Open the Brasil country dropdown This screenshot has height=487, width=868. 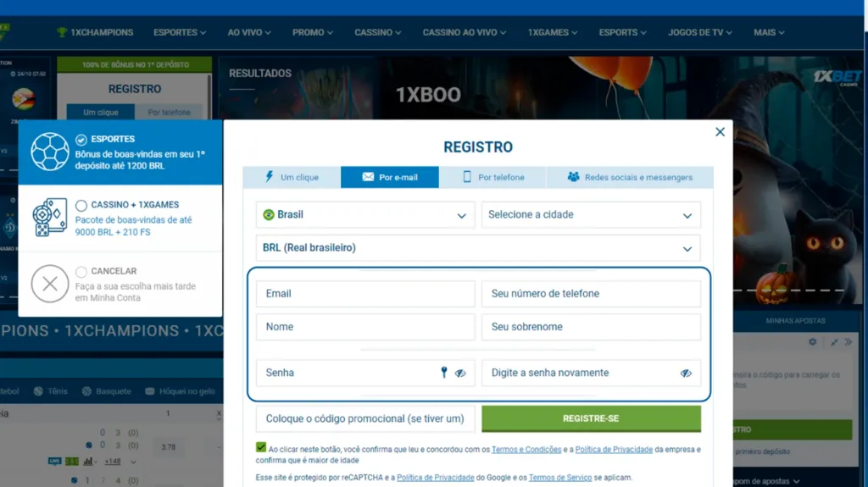pyautogui.click(x=365, y=215)
